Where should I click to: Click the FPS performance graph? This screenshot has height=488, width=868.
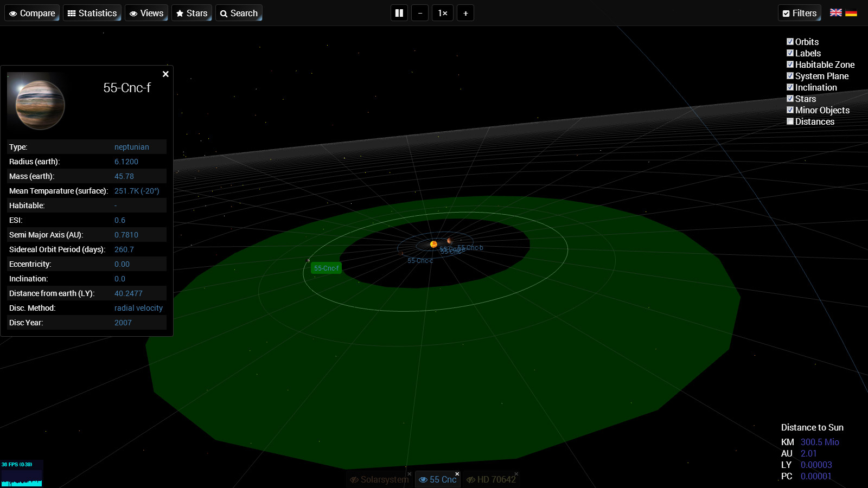pyautogui.click(x=22, y=473)
